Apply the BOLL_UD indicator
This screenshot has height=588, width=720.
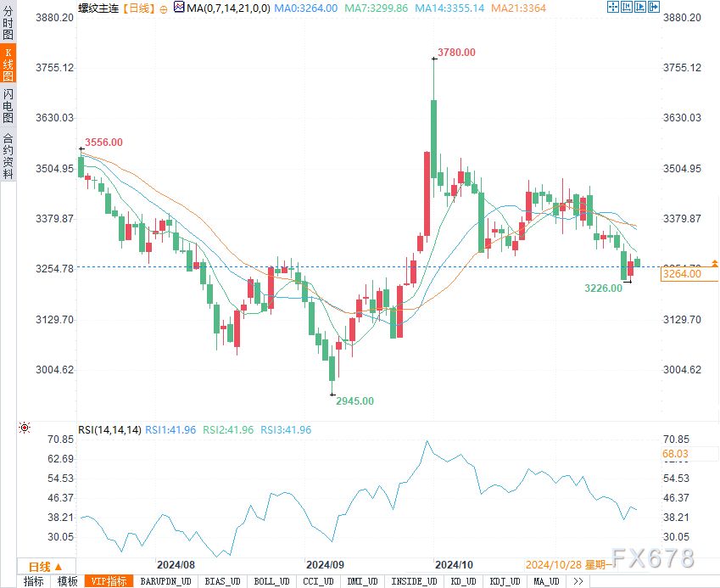[x=271, y=581]
